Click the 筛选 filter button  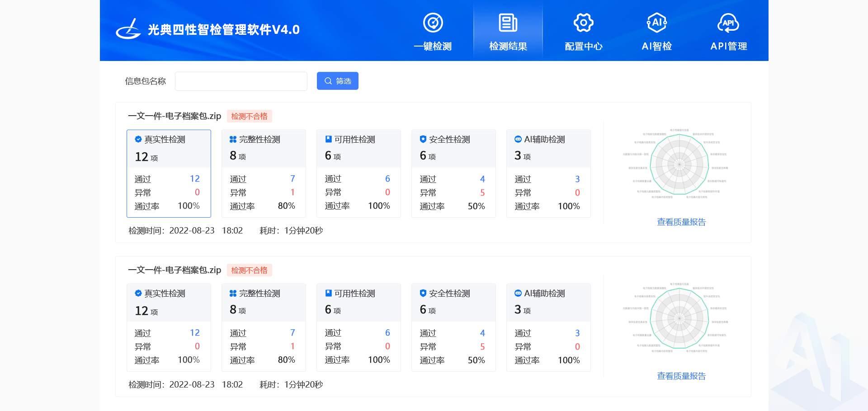[x=337, y=81]
